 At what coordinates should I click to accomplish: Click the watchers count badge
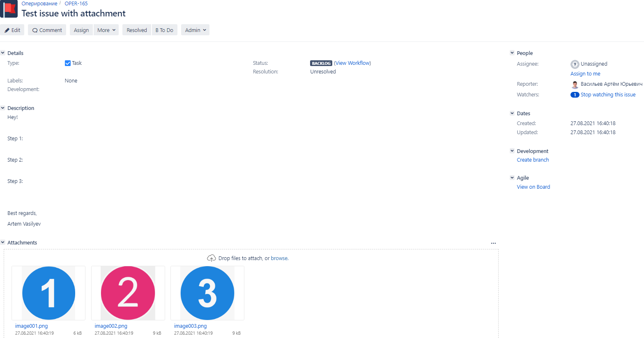click(575, 95)
